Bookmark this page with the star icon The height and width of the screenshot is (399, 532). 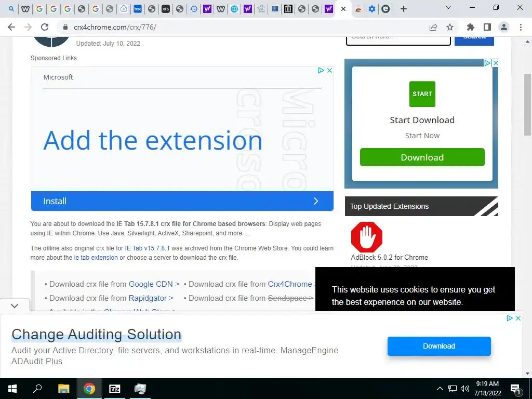pos(449,27)
